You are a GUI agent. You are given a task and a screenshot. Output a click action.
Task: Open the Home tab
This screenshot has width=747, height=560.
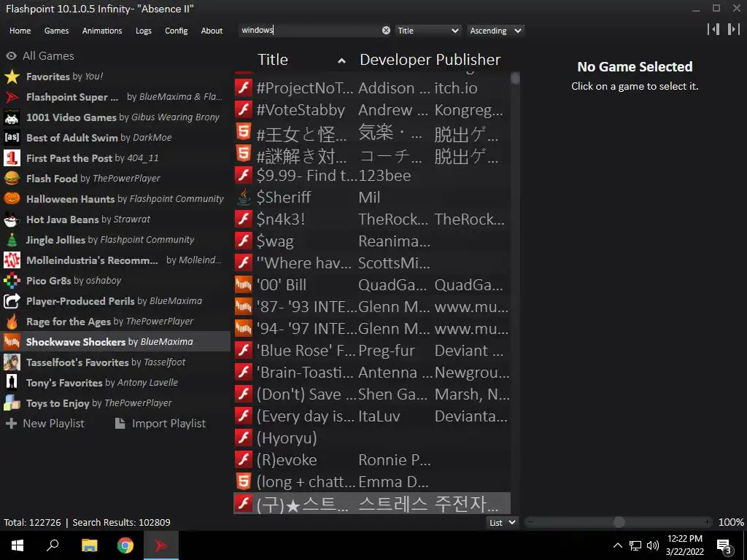coord(20,31)
